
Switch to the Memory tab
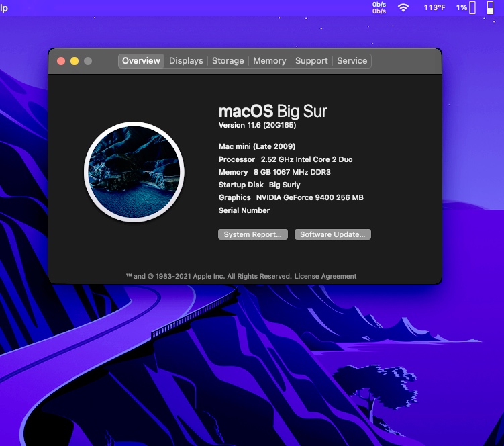pos(269,61)
